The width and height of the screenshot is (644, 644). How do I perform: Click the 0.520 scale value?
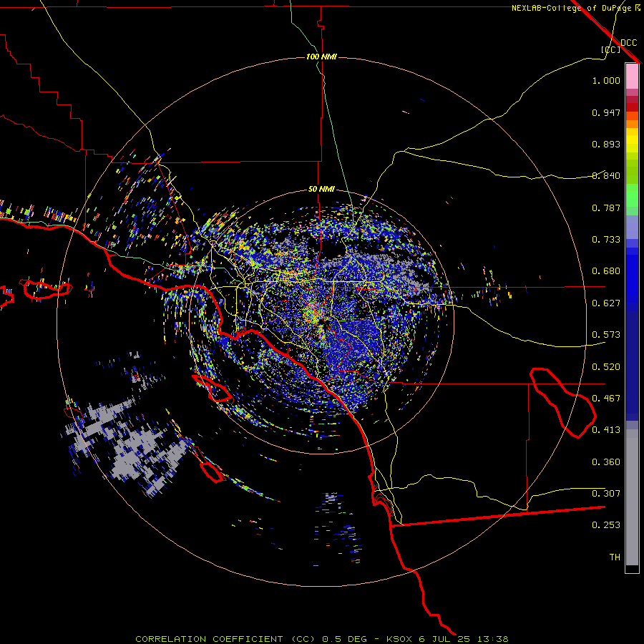tap(606, 367)
